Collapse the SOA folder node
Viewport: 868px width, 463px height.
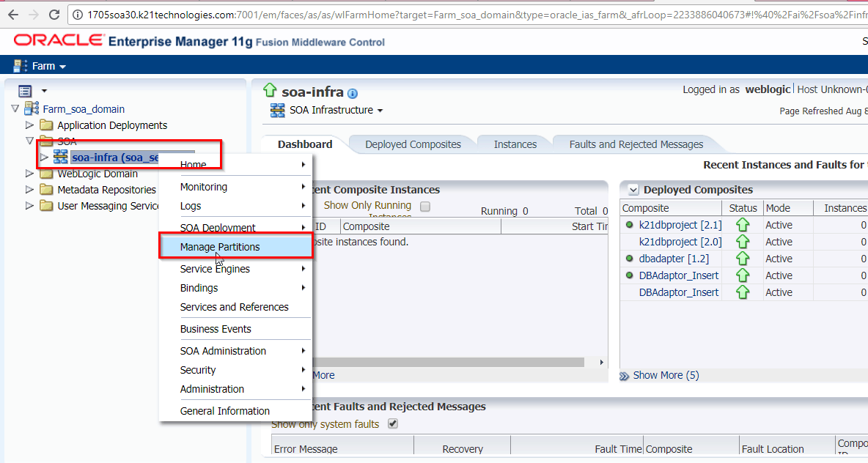pyautogui.click(x=30, y=141)
